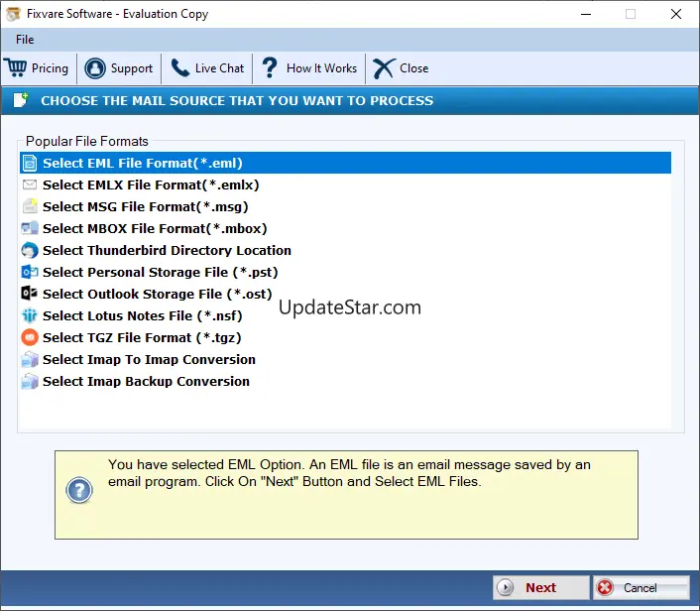Click the EML file format icon

click(x=30, y=163)
